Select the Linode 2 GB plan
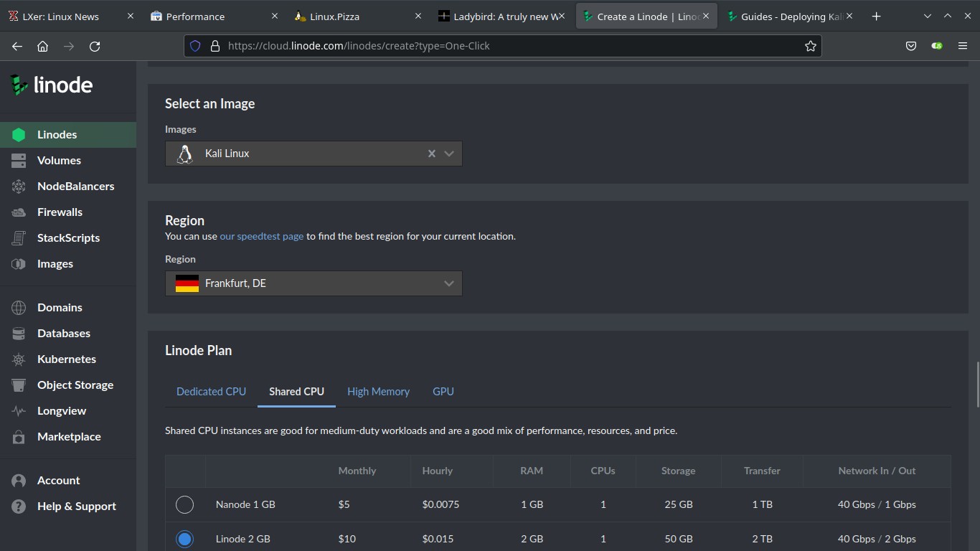The width and height of the screenshot is (980, 551). tap(184, 539)
